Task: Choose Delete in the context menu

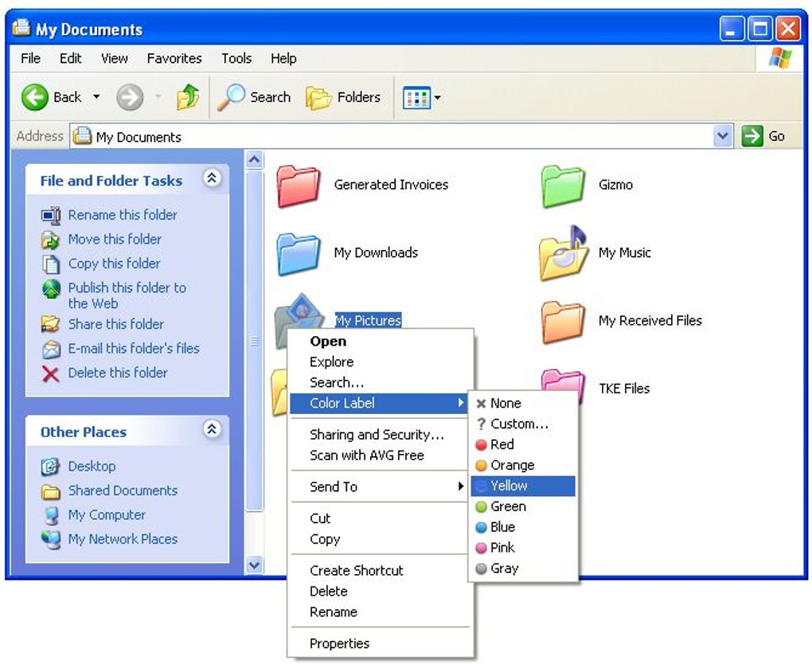Action: [x=381, y=592]
